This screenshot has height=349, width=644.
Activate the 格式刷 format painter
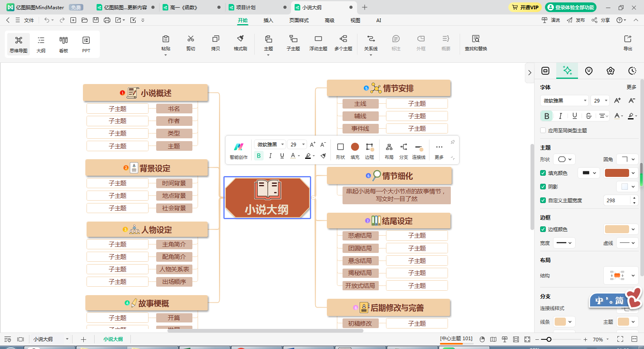point(241,43)
